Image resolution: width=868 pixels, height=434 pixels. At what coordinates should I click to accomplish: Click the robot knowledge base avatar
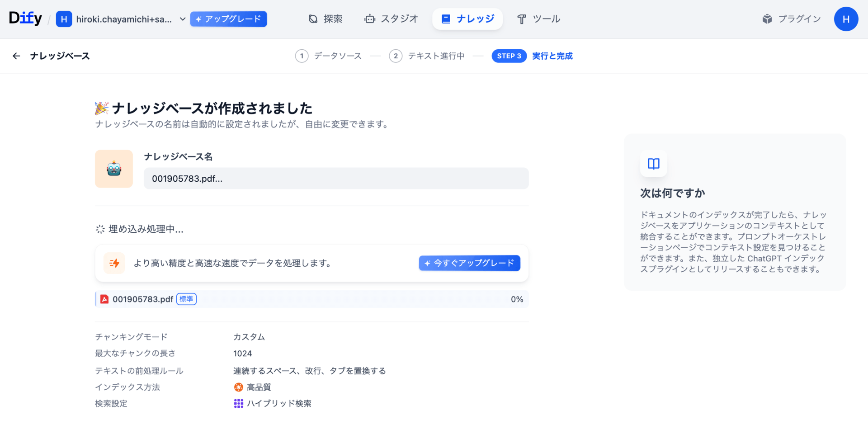(113, 169)
